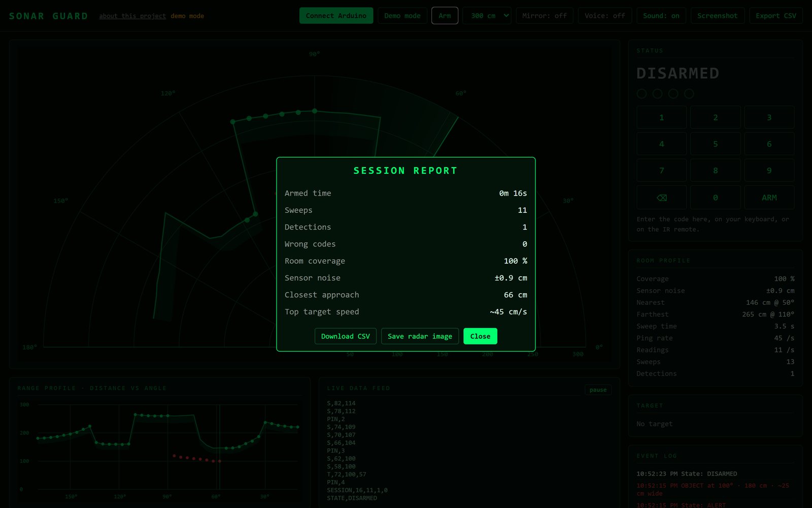Click the Arm button in the top toolbar
This screenshot has height=508, width=812.
pos(445,16)
